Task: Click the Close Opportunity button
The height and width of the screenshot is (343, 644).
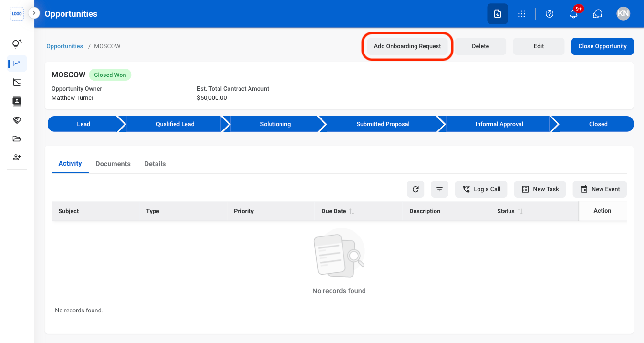Action: coord(602,46)
